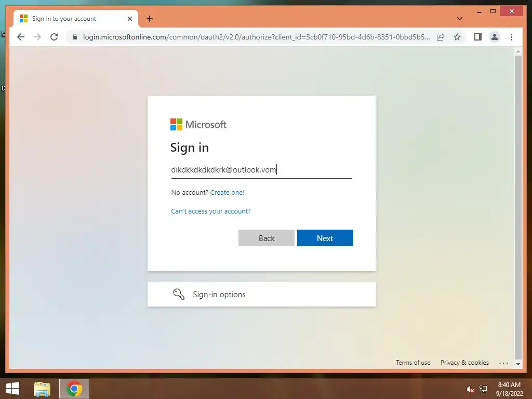Reload the sign-in page

[x=54, y=37]
